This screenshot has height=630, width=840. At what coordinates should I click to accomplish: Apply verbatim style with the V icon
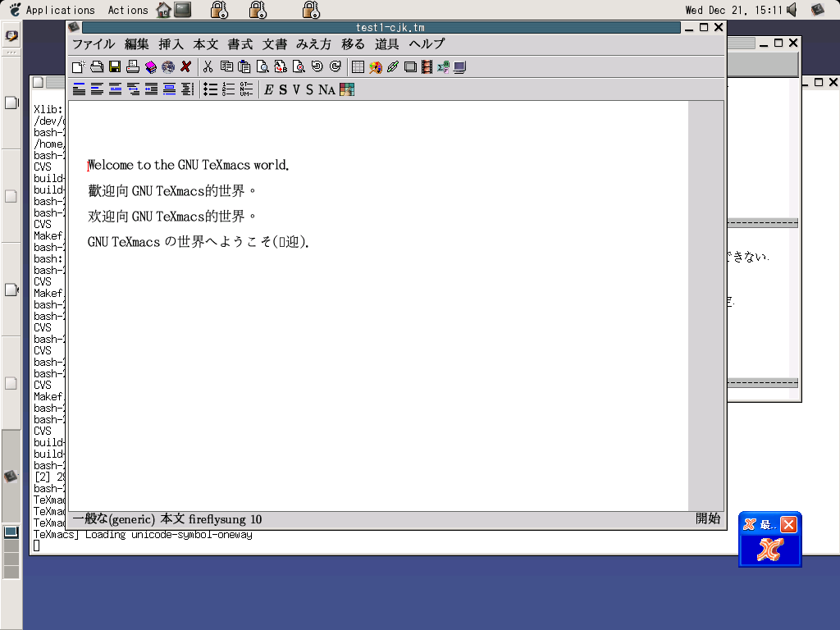tap(296, 90)
